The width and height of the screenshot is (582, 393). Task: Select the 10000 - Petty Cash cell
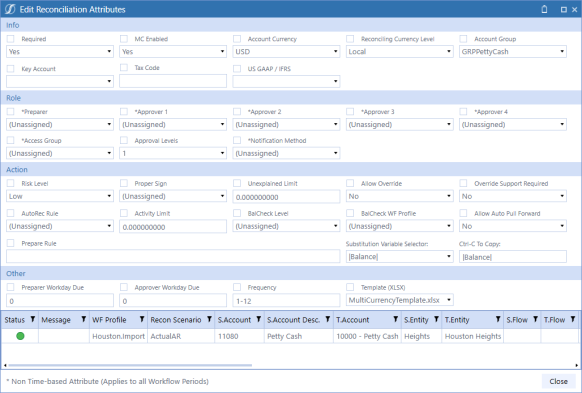point(367,336)
